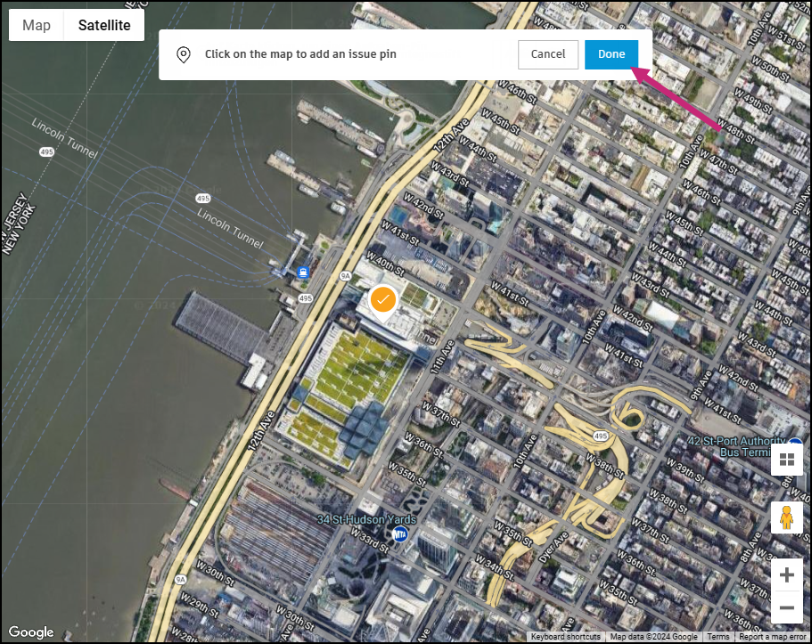
Task: Click the Dyer Ave street label
Action: click(554, 548)
